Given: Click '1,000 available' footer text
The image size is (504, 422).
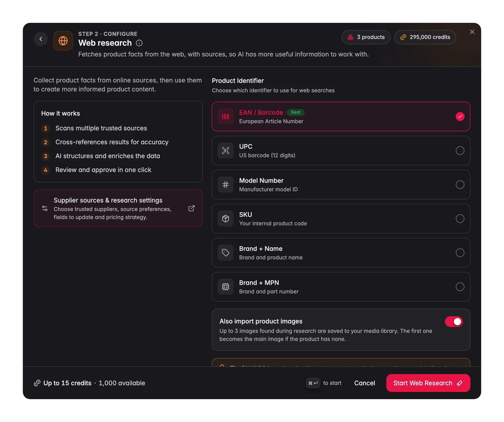Looking at the screenshot, I should click(122, 383).
